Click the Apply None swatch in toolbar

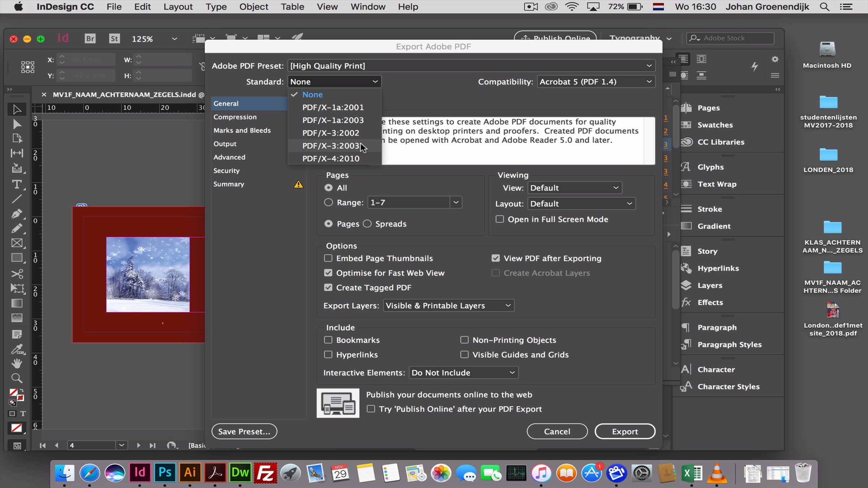(x=16, y=428)
